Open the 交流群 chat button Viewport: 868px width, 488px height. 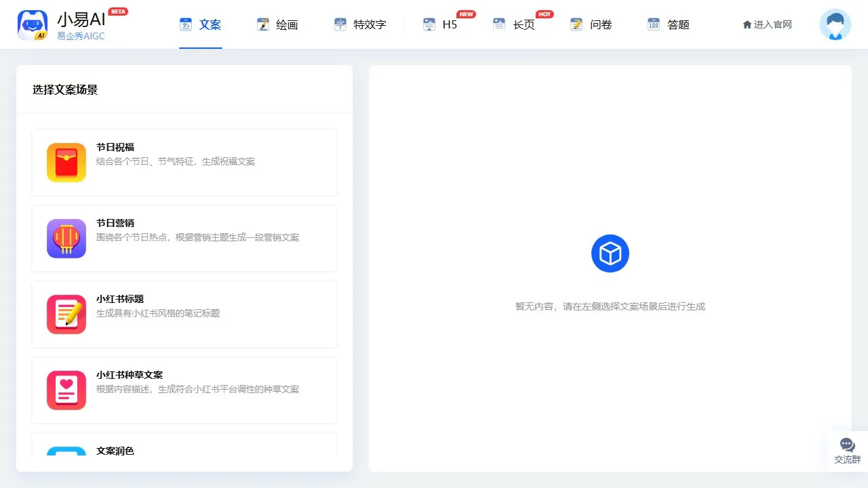tap(848, 451)
